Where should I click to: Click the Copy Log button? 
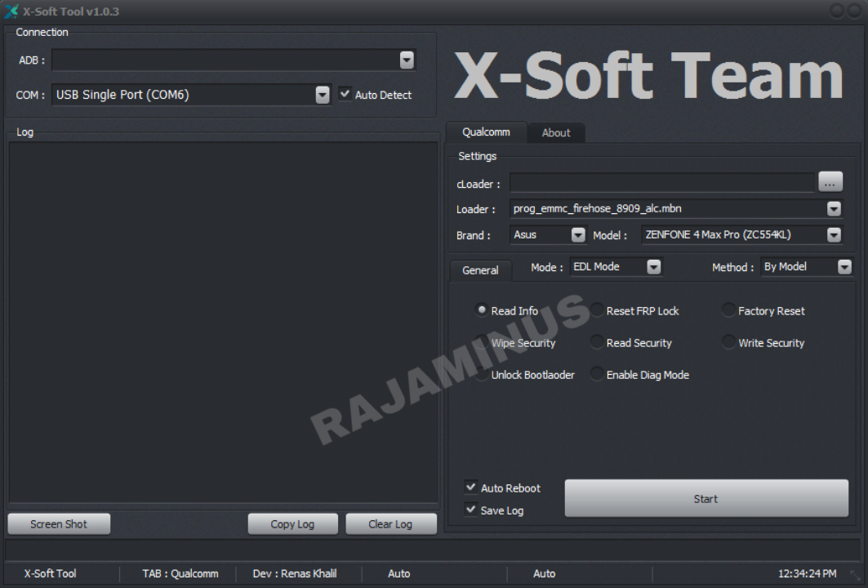[292, 523]
